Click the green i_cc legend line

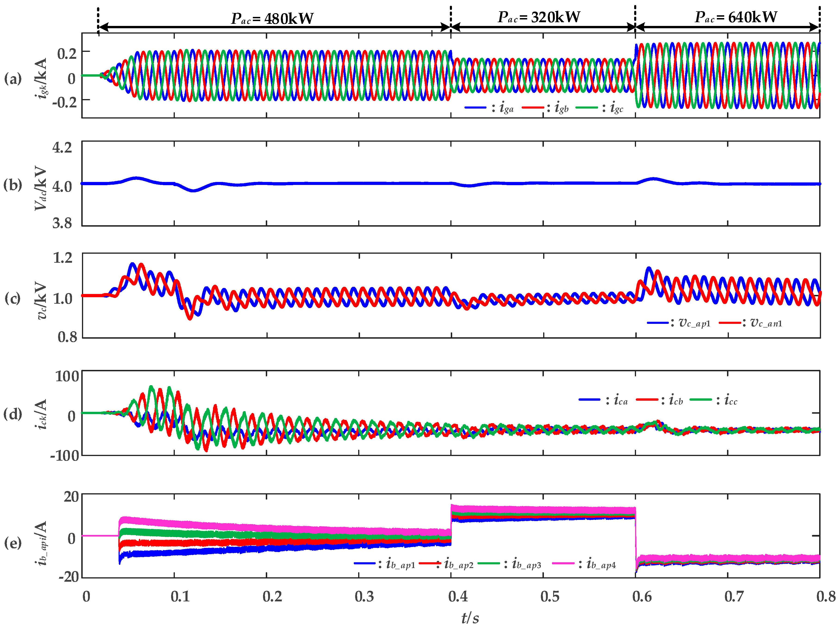pyautogui.click(x=701, y=400)
